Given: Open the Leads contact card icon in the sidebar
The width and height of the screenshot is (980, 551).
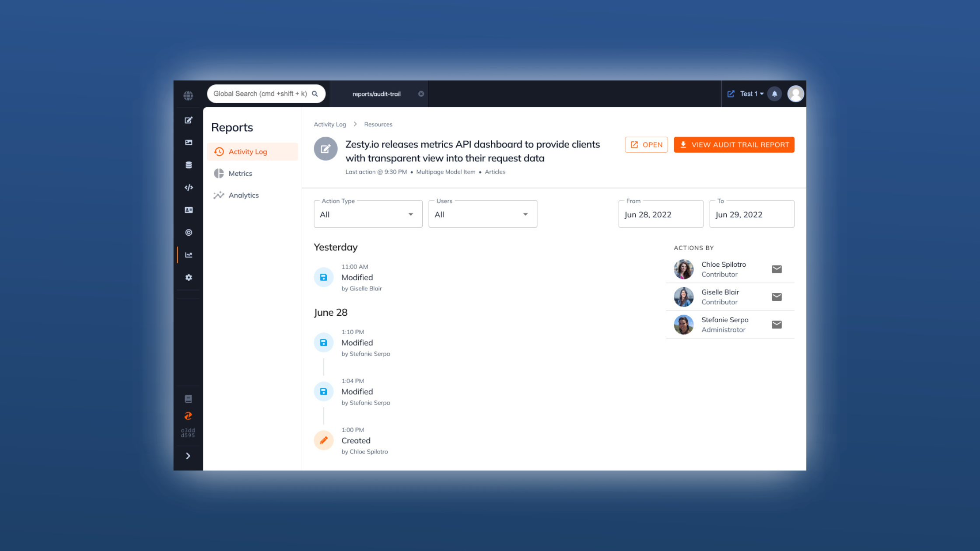Looking at the screenshot, I should (x=189, y=210).
